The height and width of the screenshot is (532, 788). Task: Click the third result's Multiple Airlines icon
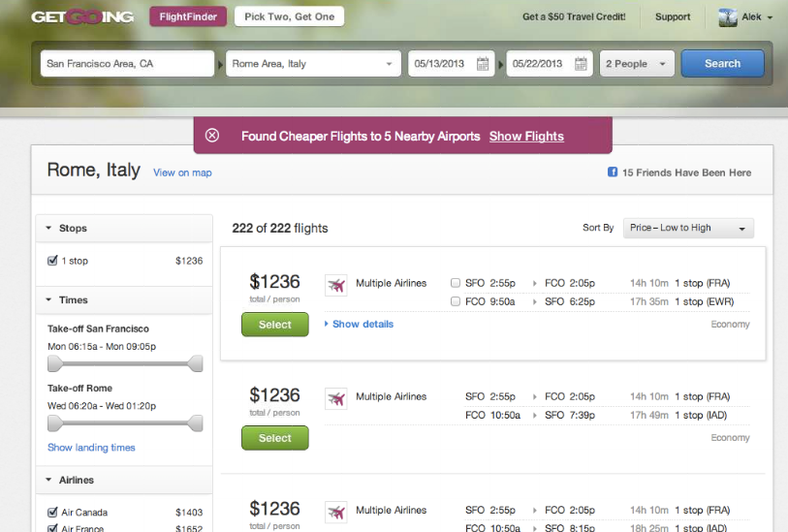coord(335,513)
